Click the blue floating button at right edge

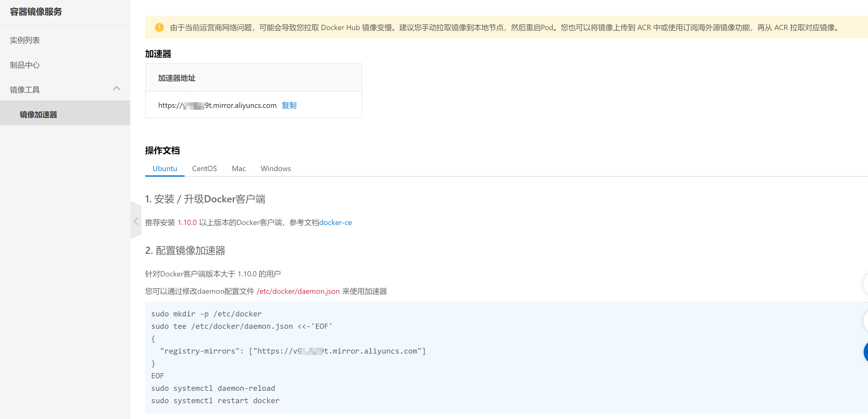pos(866,352)
